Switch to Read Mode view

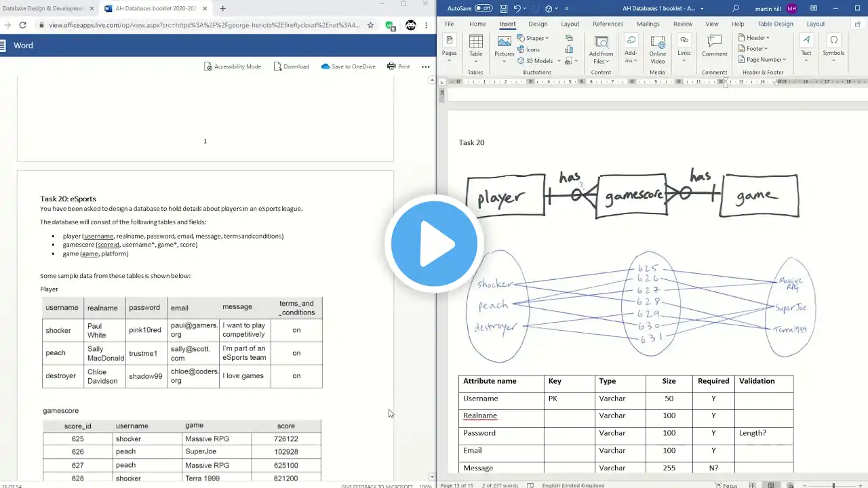753,485
